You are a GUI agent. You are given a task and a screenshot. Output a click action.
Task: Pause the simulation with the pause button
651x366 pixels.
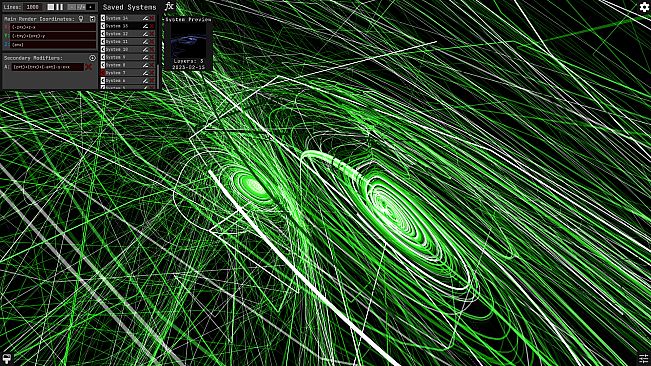[x=60, y=7]
